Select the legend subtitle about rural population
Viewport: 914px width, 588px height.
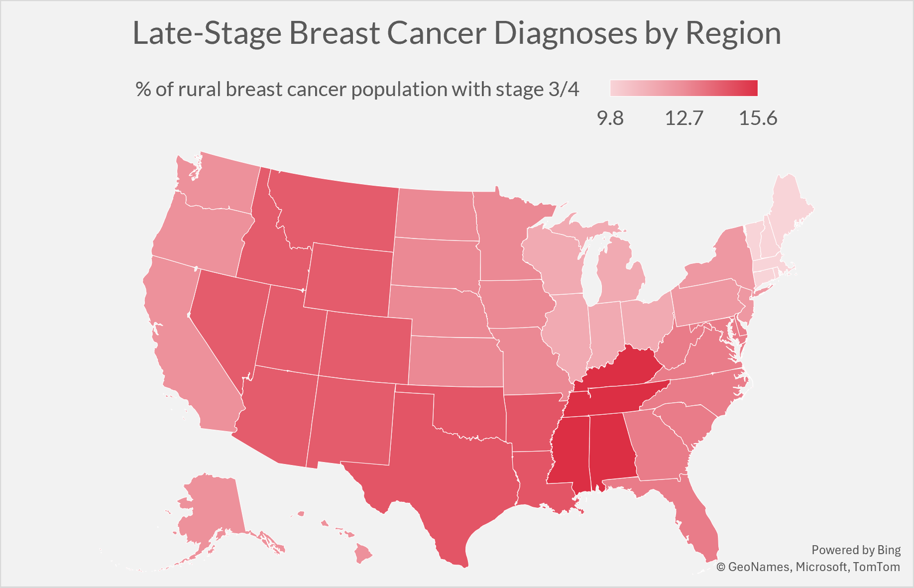357,90
